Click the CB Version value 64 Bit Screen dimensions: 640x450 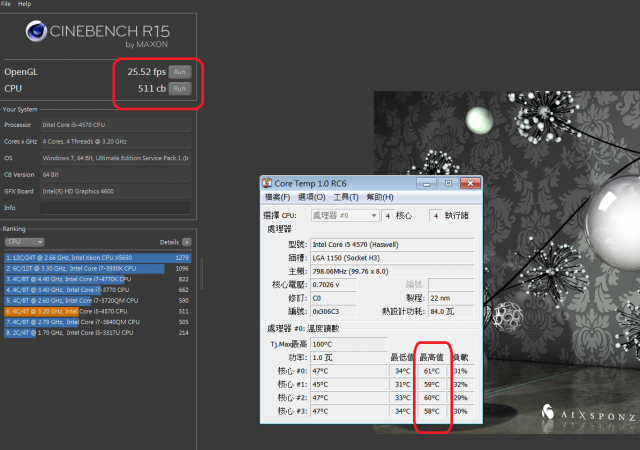(x=116, y=175)
